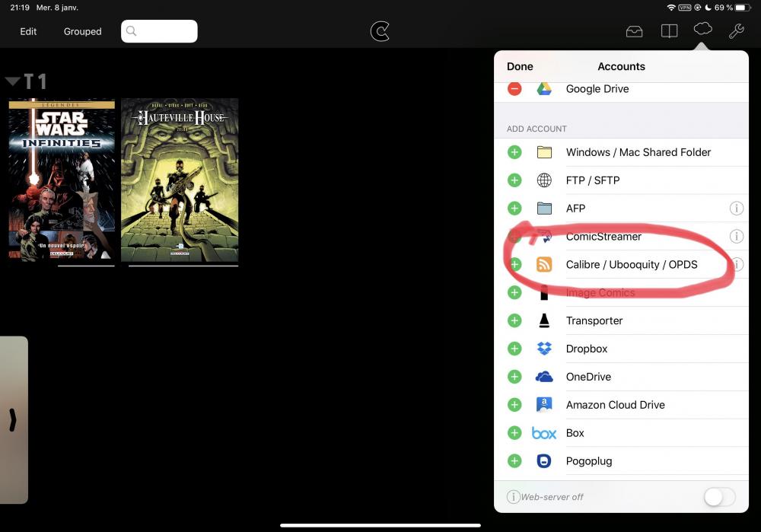Tap the Wi-Fi indicator in status bar
The width and height of the screenshot is (761, 532).
pos(671,8)
